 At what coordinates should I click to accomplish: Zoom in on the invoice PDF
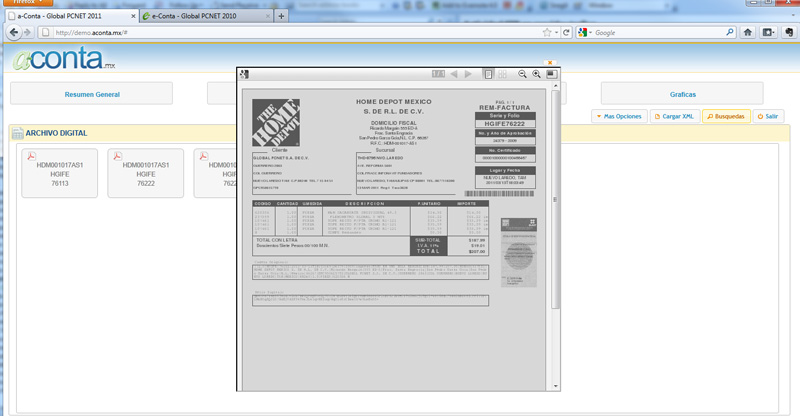click(537, 74)
